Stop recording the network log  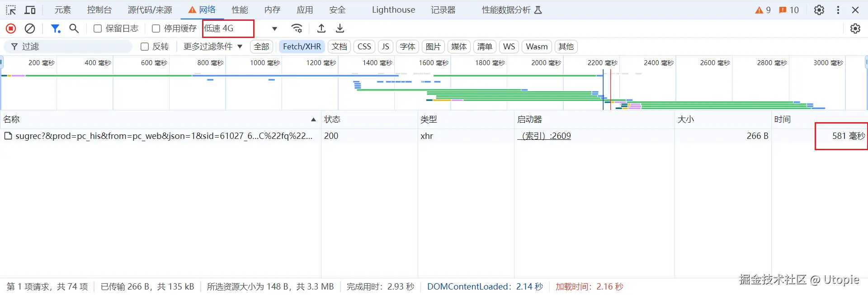tap(11, 29)
